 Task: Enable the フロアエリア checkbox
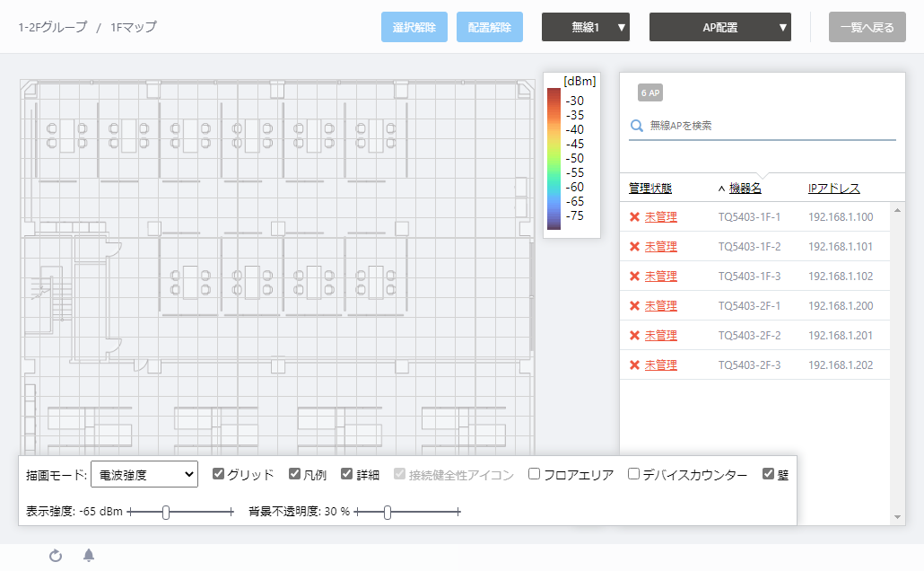tap(535, 474)
